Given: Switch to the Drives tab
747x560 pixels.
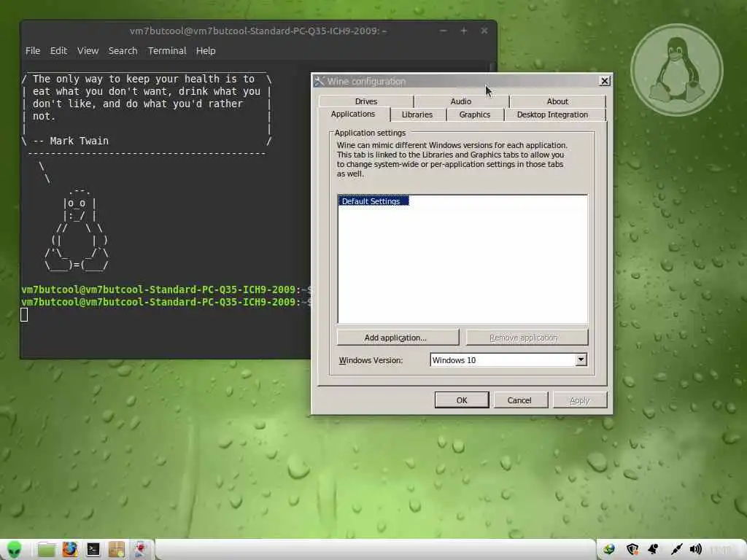Looking at the screenshot, I should click(366, 101).
